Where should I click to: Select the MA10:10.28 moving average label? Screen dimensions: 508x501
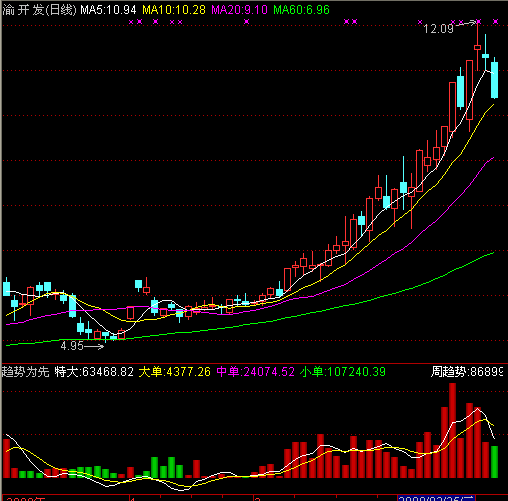pos(174,10)
